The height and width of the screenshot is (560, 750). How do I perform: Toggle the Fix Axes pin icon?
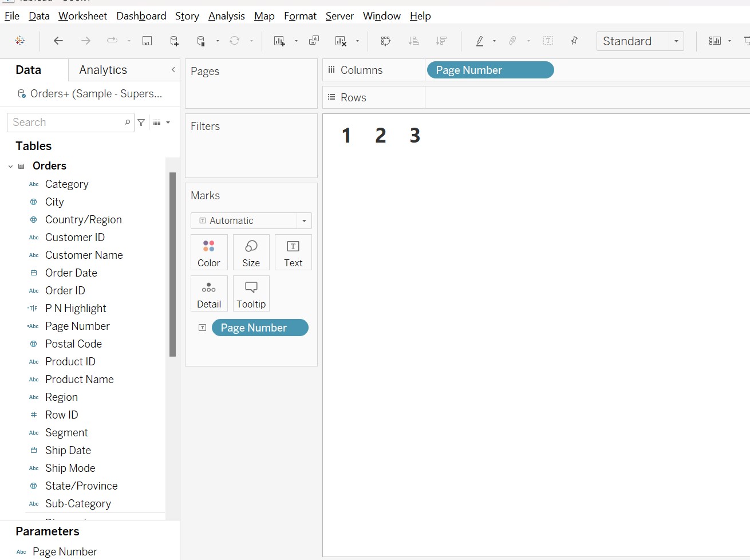coord(574,41)
